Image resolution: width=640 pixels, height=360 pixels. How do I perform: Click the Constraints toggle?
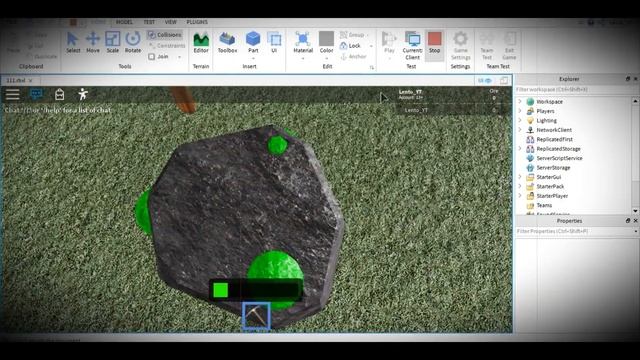167,46
